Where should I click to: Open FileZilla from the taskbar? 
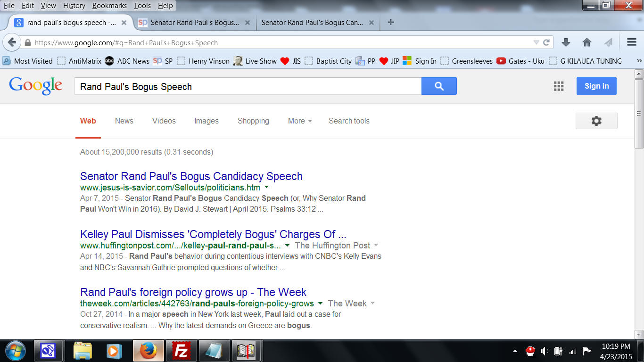(181, 351)
